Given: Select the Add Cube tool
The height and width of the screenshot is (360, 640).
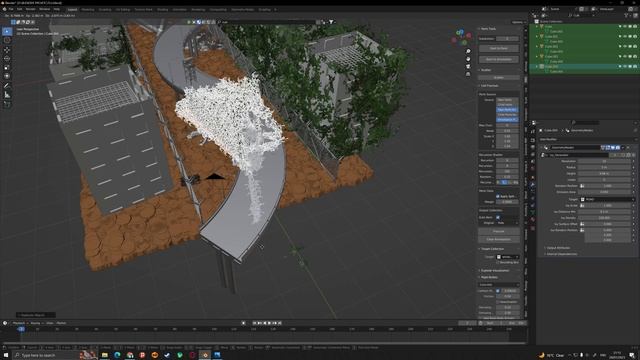Looking at the screenshot, I should point(7,104).
